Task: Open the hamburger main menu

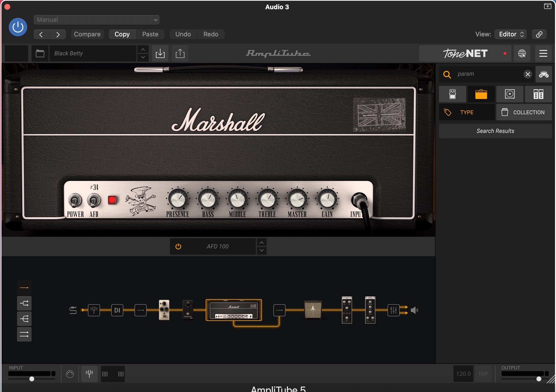Action: (543, 53)
